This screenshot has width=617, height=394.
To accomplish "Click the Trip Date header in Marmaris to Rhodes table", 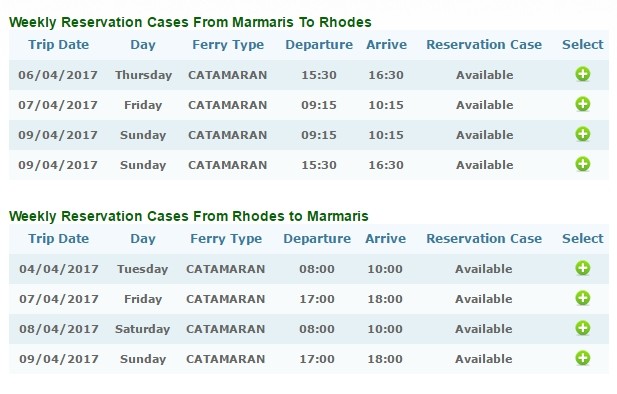I will pos(59,44).
